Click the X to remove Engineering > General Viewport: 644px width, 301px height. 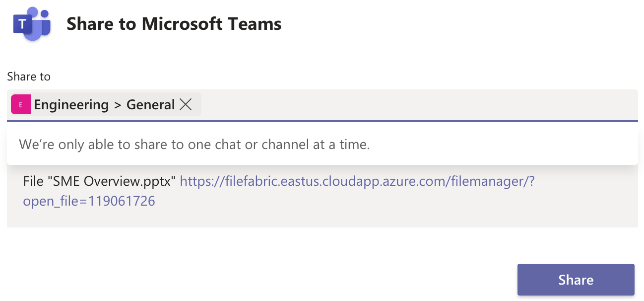(x=186, y=104)
